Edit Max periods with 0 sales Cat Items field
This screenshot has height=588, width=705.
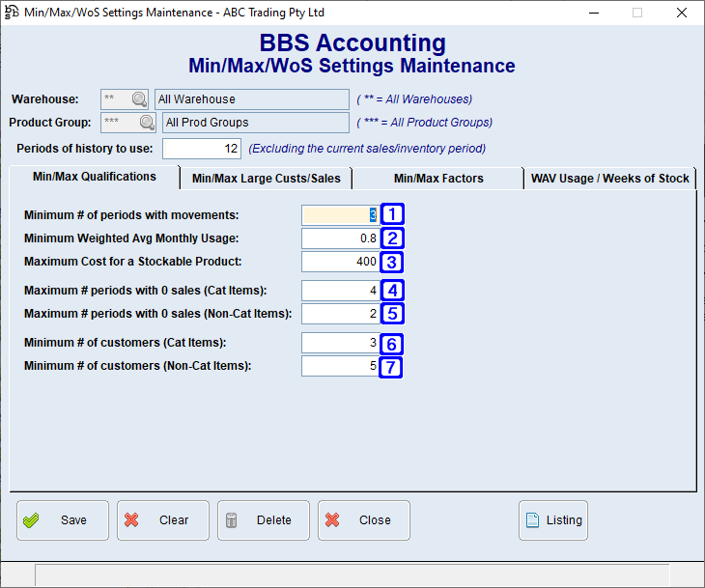341,291
